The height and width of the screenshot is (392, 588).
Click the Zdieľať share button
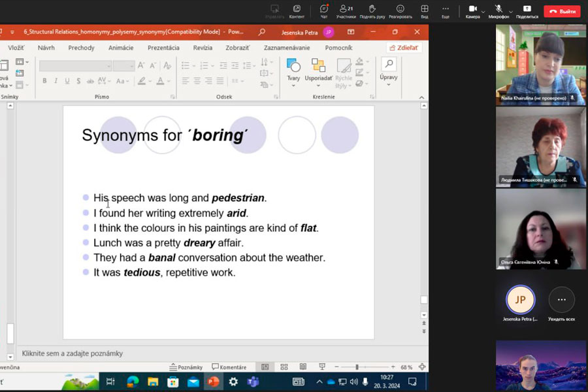[x=404, y=48]
